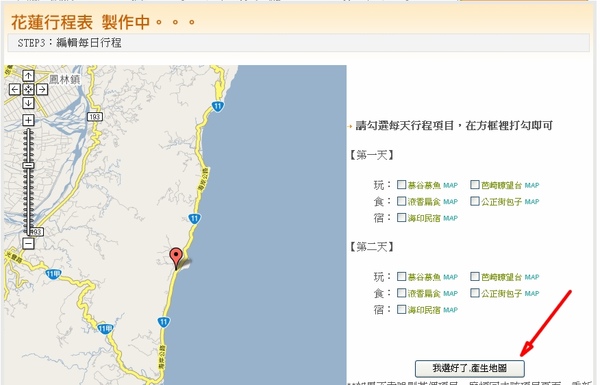The image size is (600, 385).
Task: Click Day 1 公正街包子 green label
Action: click(x=502, y=202)
